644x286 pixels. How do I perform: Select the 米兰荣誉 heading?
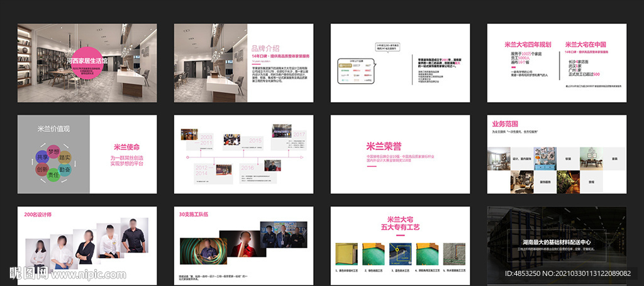tap(384, 146)
